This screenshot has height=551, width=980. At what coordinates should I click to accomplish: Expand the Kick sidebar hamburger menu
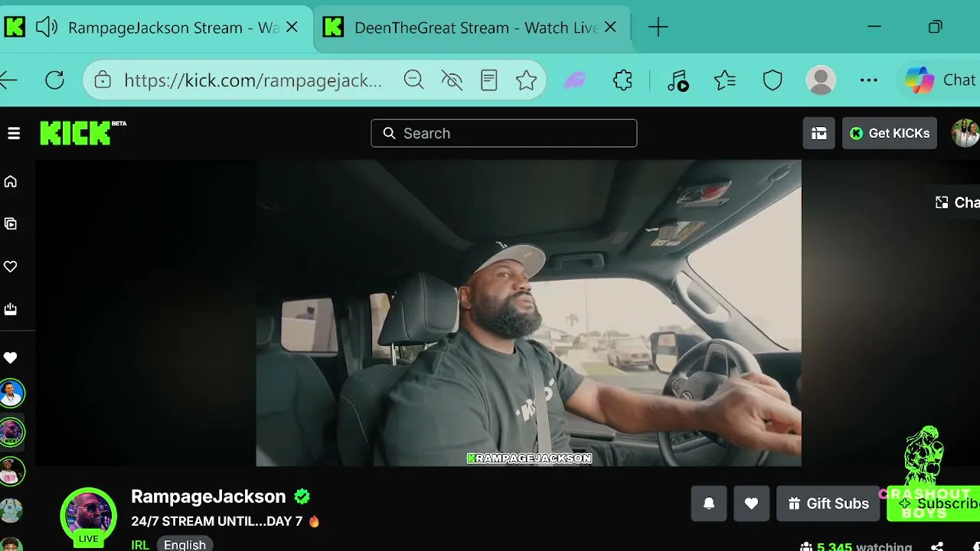pyautogui.click(x=14, y=133)
